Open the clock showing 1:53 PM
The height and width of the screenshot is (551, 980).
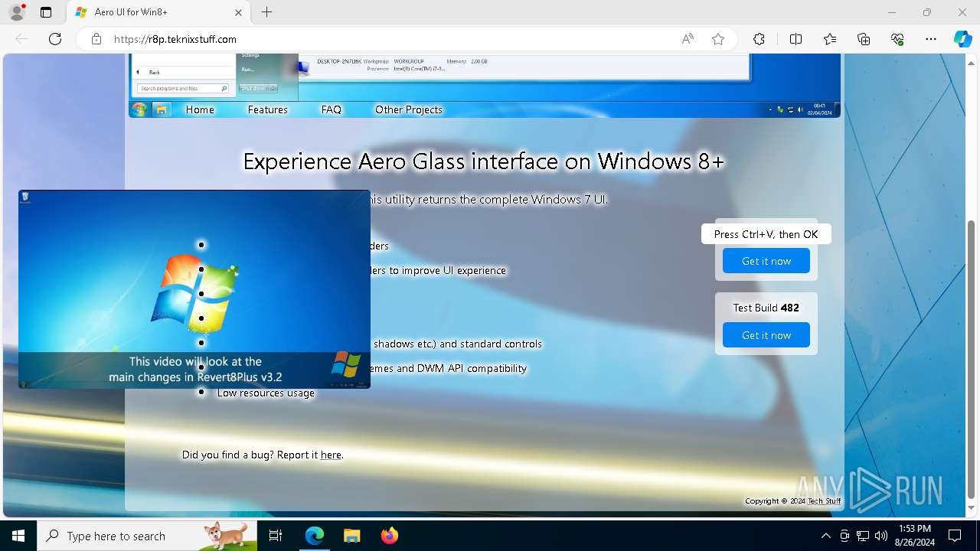pos(914,536)
